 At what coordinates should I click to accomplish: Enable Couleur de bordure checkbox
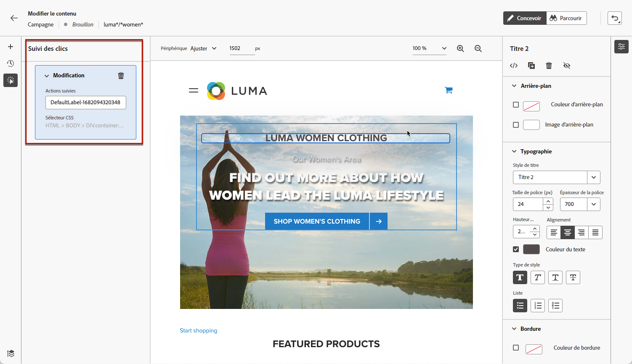516,348
